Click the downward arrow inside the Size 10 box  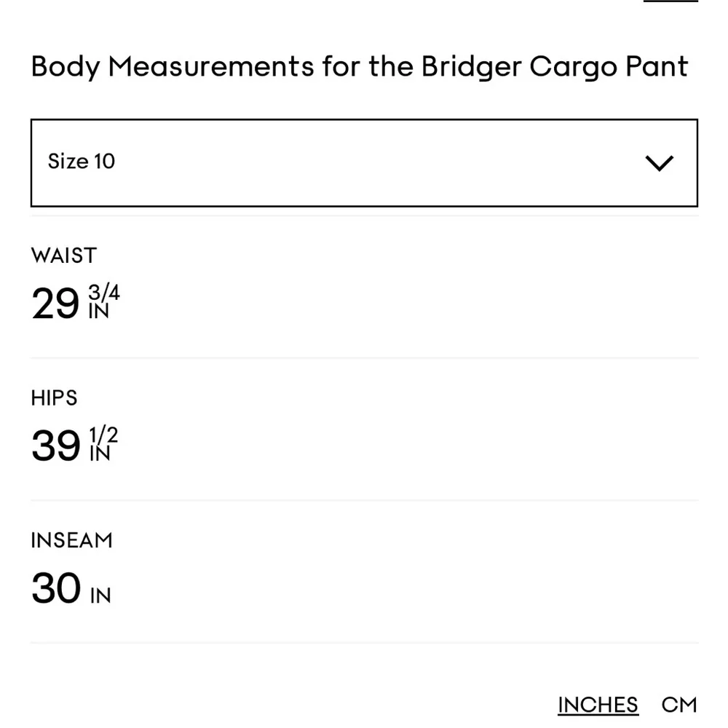click(660, 162)
